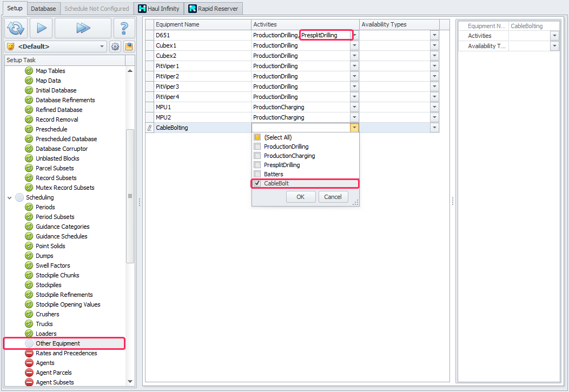
Task: Click the refresh cycle arrows toolbar icon
Action: (x=16, y=28)
